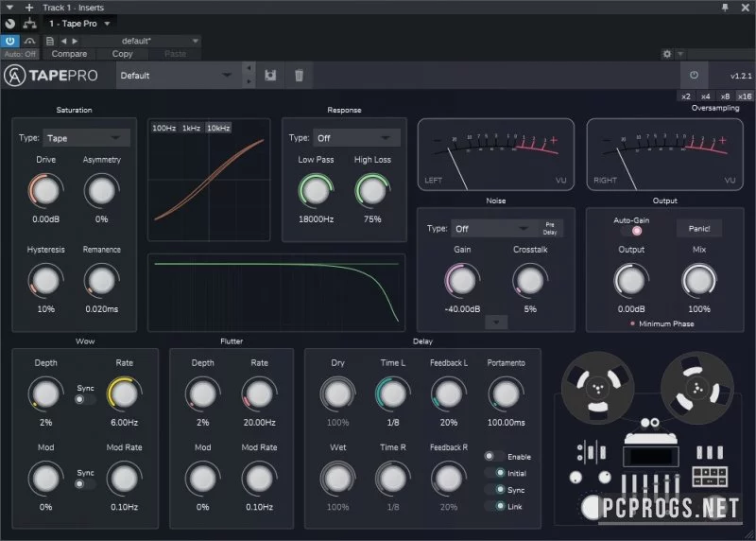756x541 pixels.
Task: Toggle the Delay Link switch
Action: pos(494,506)
